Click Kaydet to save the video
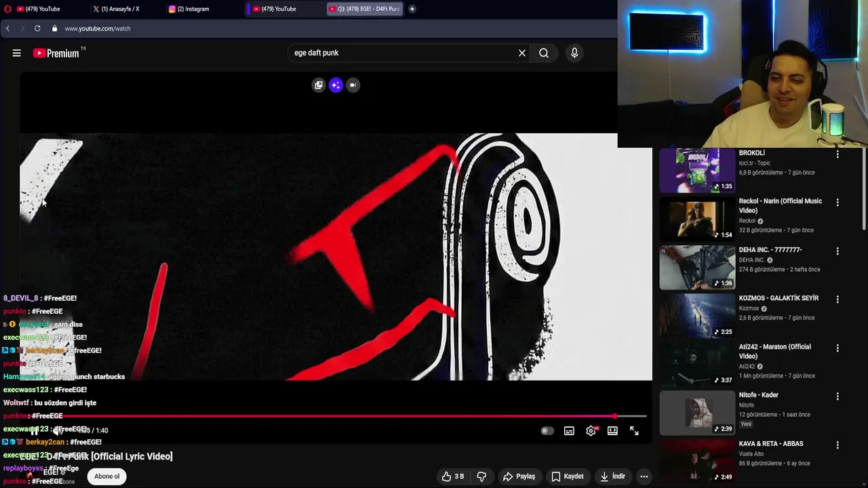The width and height of the screenshot is (868, 488). 568,476
